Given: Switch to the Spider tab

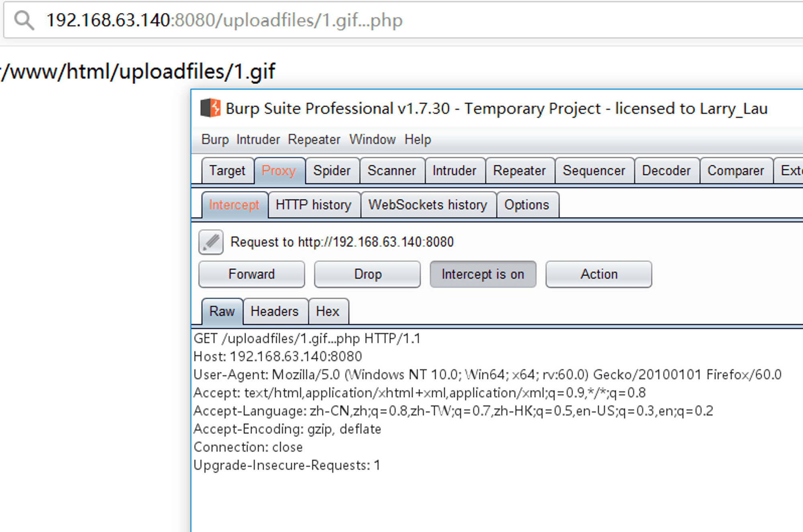Looking at the screenshot, I should (332, 171).
